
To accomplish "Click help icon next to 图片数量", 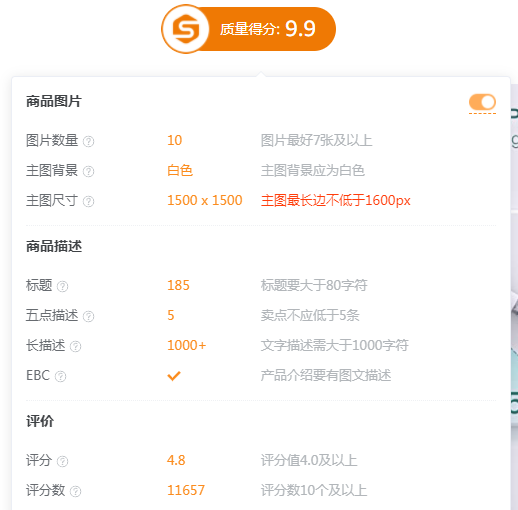I will click(88, 141).
